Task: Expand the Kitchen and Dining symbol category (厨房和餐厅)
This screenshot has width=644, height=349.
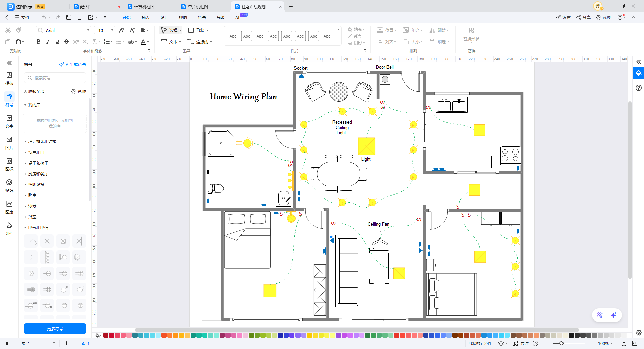Action: 38,174
